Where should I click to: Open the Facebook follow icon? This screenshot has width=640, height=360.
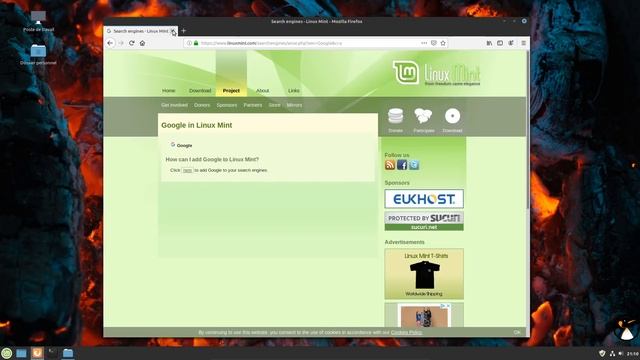pyautogui.click(x=402, y=165)
